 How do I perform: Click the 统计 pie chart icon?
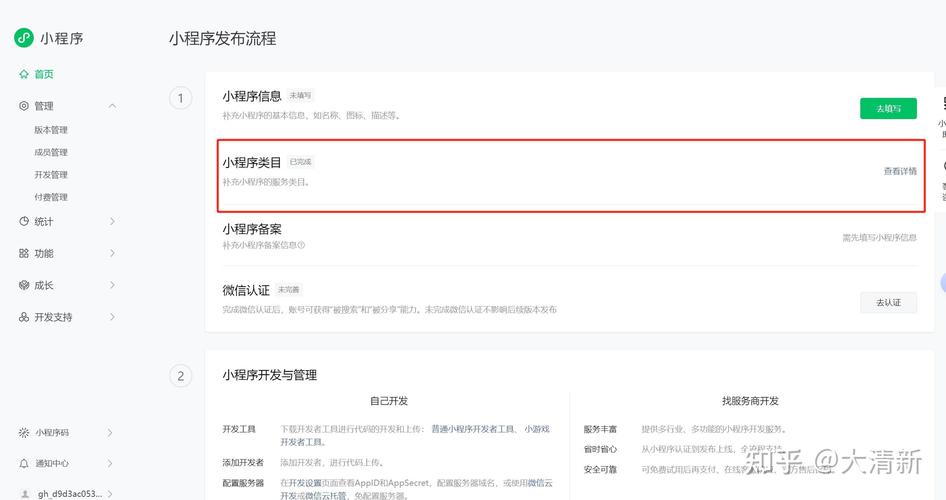(24, 222)
